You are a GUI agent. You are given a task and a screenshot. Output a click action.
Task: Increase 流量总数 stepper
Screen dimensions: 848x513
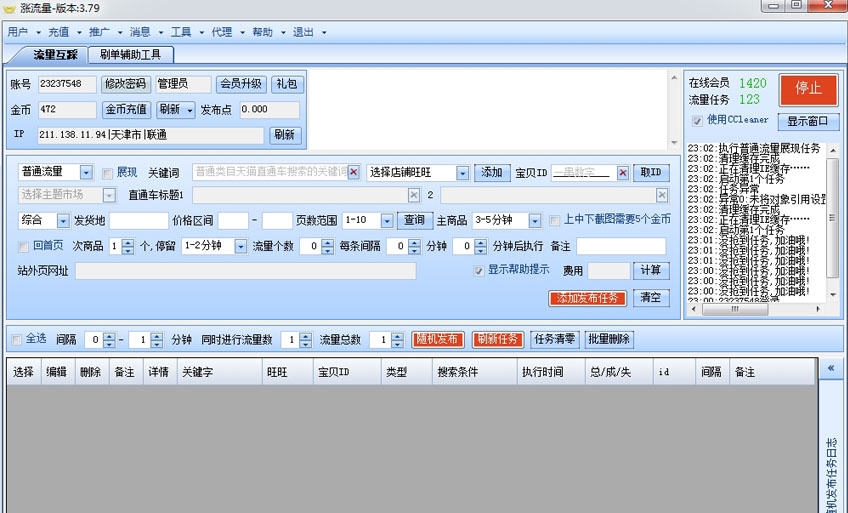397,336
